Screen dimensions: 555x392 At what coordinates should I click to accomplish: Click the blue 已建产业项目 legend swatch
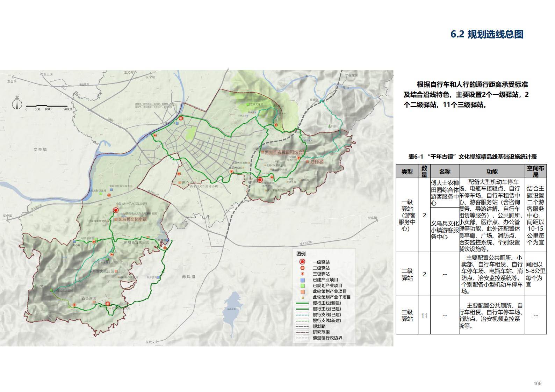click(x=303, y=280)
